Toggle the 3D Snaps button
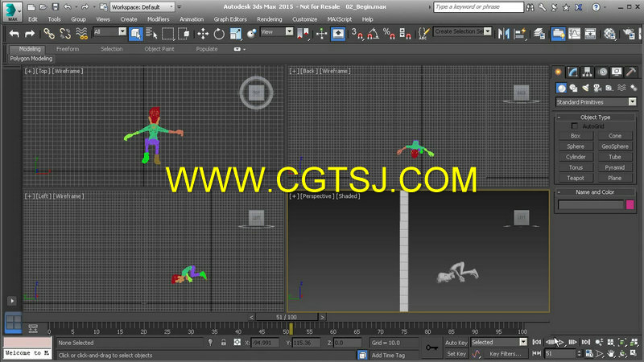 pyautogui.click(x=357, y=34)
